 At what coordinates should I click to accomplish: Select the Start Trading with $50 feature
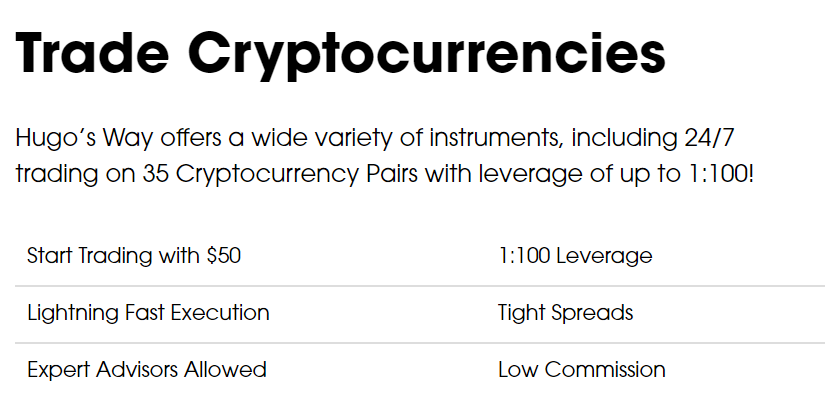[x=134, y=256]
